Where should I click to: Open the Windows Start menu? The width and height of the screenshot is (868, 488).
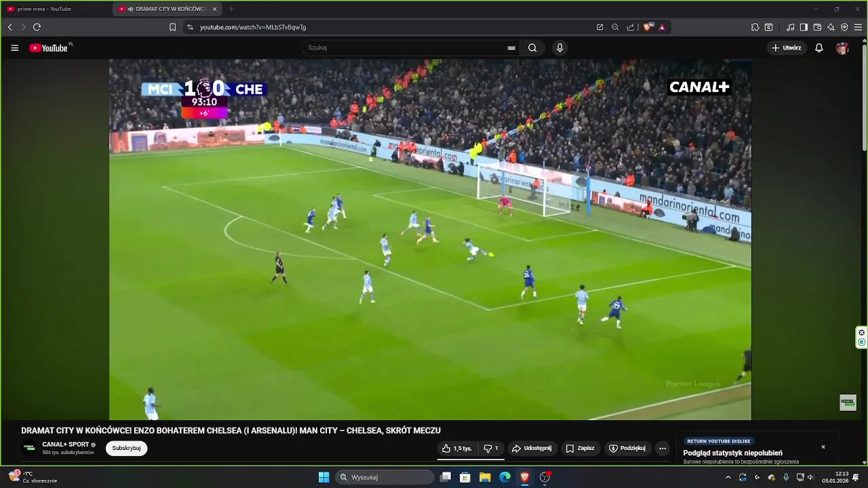[x=324, y=477]
